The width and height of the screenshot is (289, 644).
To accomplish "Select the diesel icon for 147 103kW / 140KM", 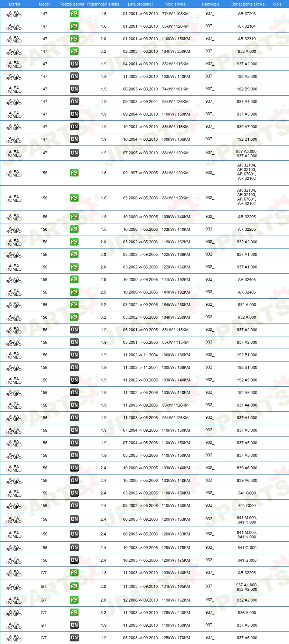I will (74, 76).
